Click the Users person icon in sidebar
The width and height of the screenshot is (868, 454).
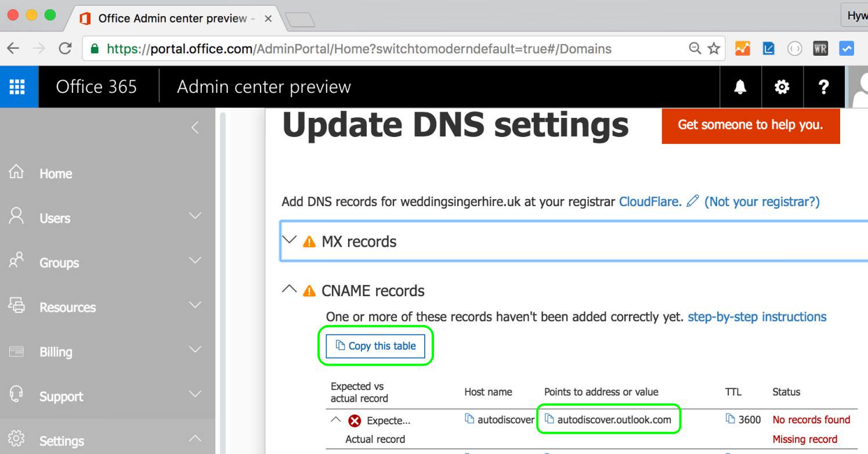[17, 217]
